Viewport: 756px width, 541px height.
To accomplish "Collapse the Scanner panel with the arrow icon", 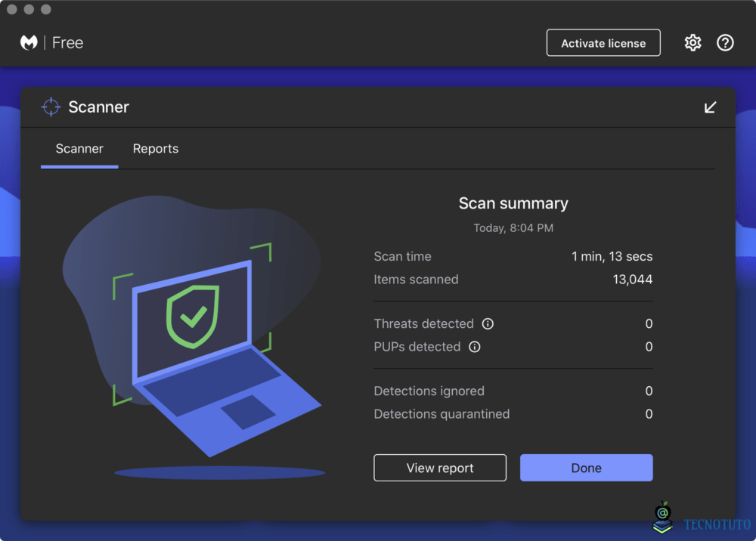I will [710, 107].
